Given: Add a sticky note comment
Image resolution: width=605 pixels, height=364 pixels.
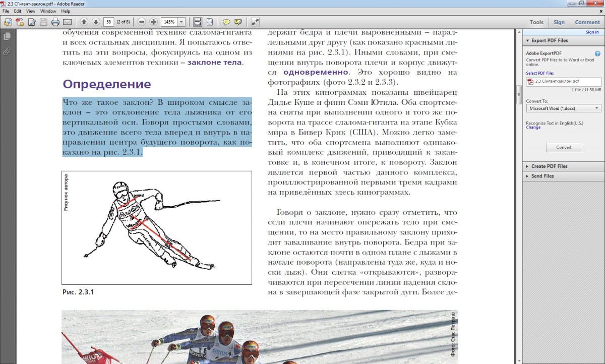Looking at the screenshot, I should coord(226,22).
